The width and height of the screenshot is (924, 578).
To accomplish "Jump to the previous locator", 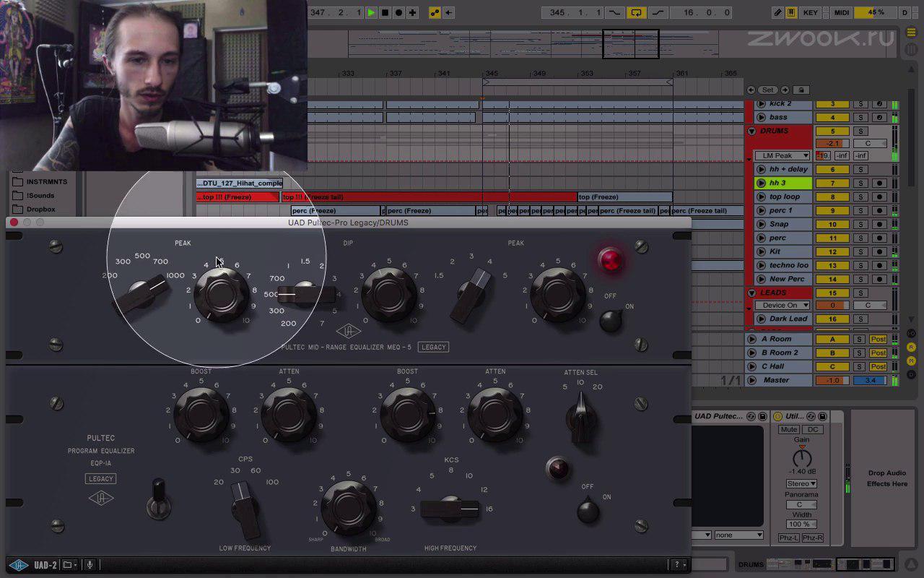I will [751, 90].
